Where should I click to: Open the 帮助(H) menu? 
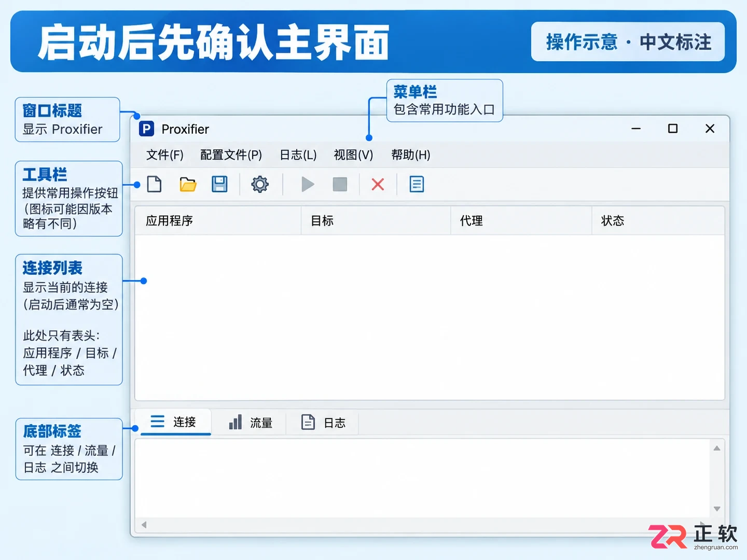click(x=411, y=155)
